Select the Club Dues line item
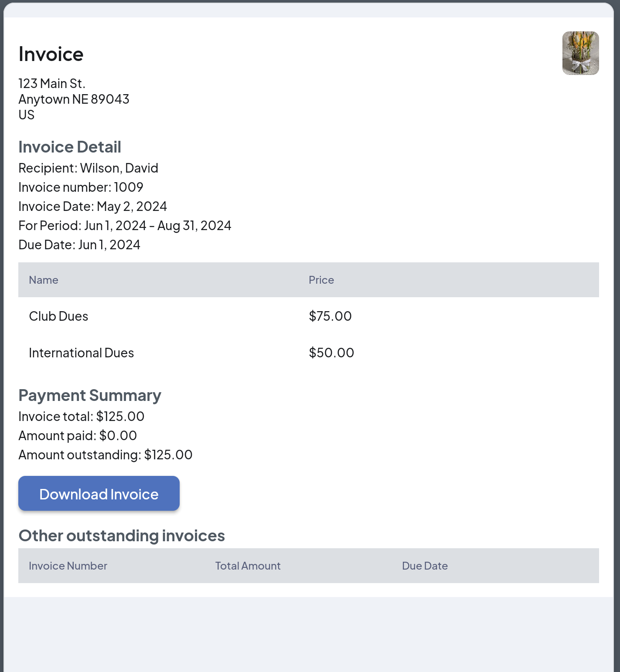Viewport: 620px width, 672px height. tap(58, 316)
